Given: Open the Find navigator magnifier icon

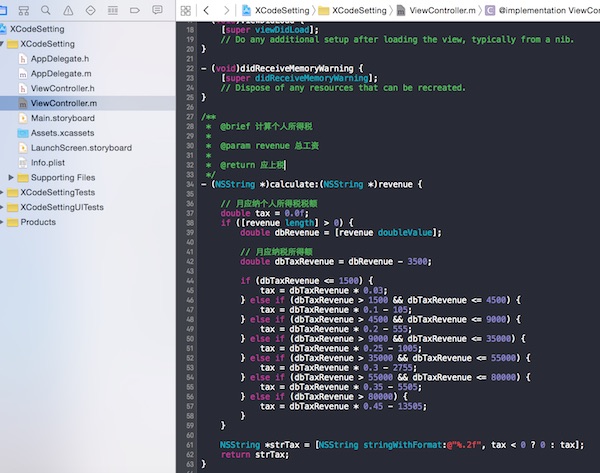Looking at the screenshot, I should tap(44, 10).
